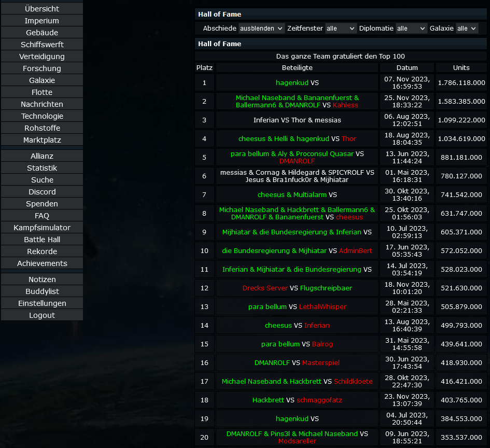Open Nachrichten from the sidebar
The height and width of the screenshot is (448, 490).
point(42,104)
